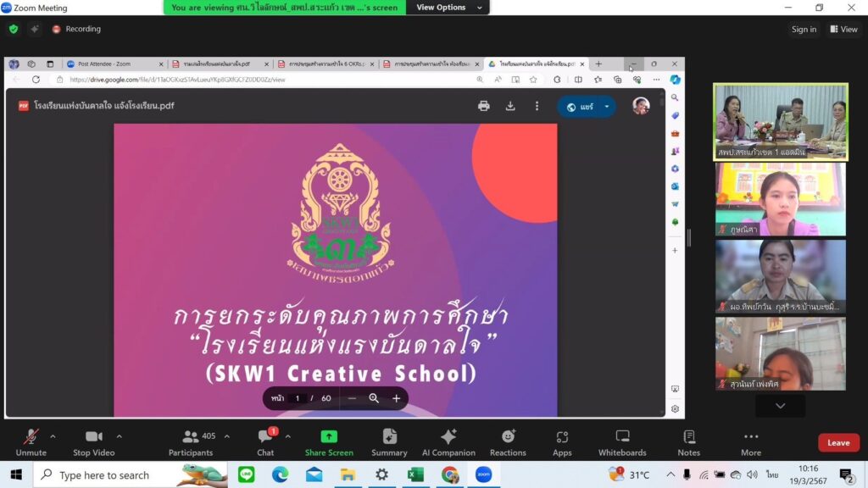868x488 pixels.
Task: Open File Explorer from the taskbar
Action: coord(348,474)
